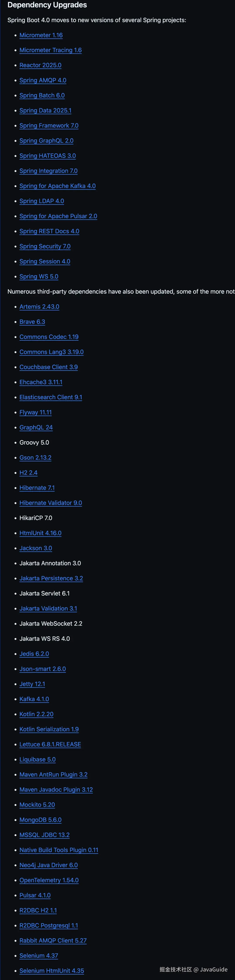Open the Kotlin 2.2.20 link
This screenshot has height=980, width=235.
36,714
